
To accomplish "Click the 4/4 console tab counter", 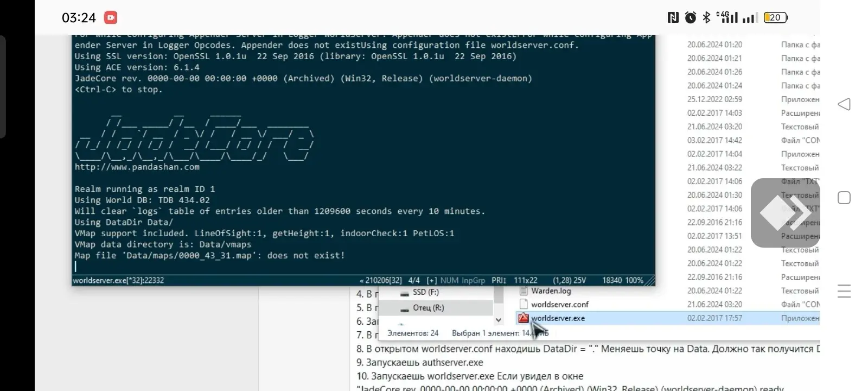I will pos(414,280).
